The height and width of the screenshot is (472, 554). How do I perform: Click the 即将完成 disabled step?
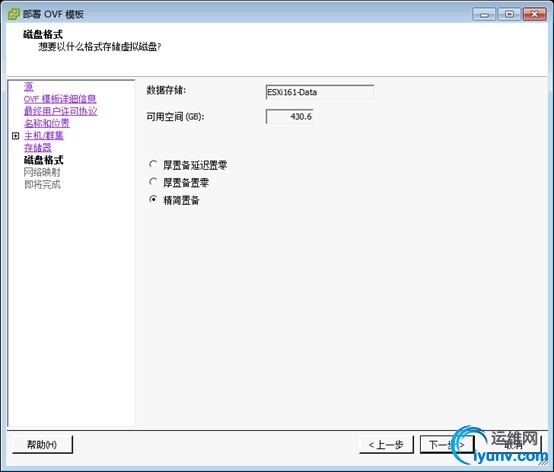point(42,184)
